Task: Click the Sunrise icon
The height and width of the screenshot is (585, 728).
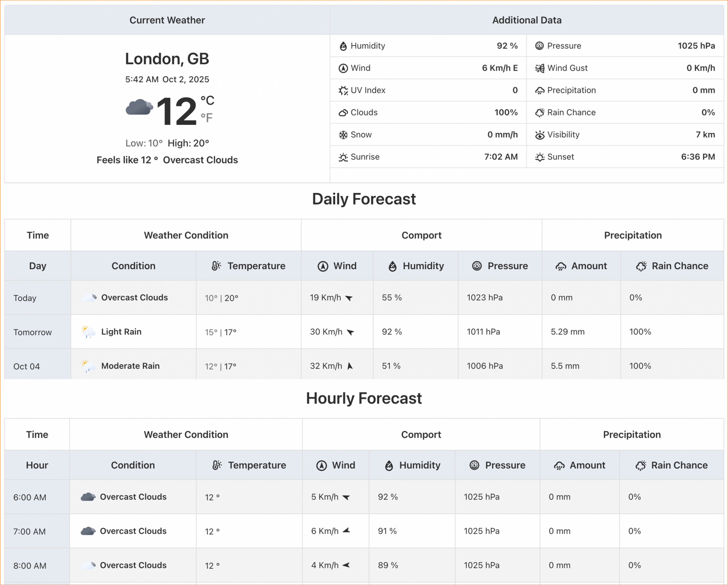Action: [x=343, y=157]
